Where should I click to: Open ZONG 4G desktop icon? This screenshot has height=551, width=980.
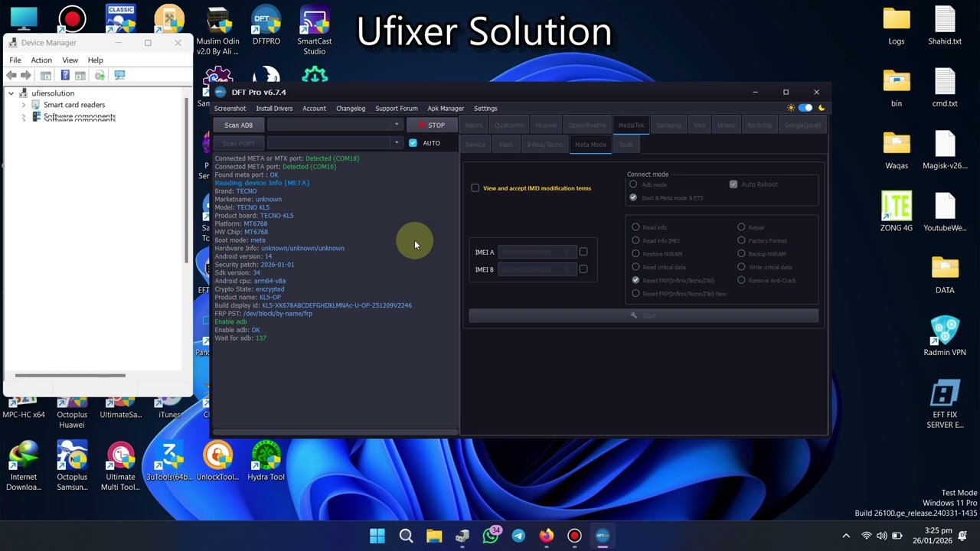[x=897, y=212]
